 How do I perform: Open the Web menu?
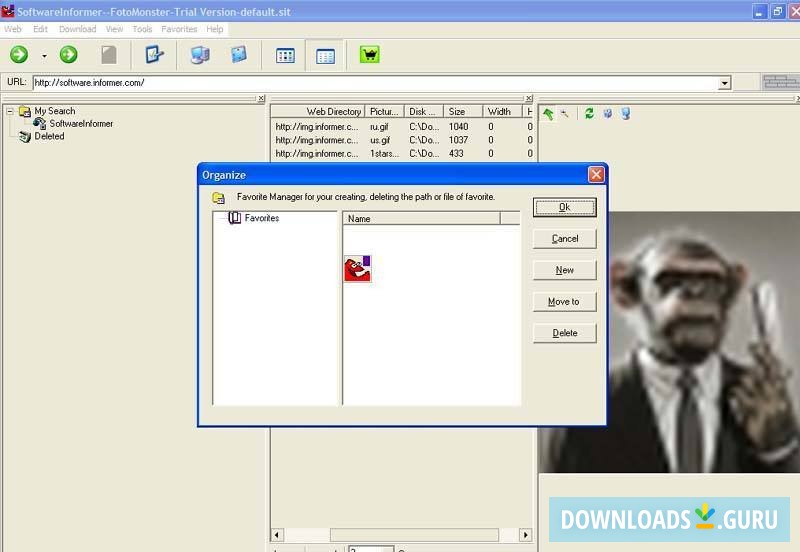[x=13, y=29]
